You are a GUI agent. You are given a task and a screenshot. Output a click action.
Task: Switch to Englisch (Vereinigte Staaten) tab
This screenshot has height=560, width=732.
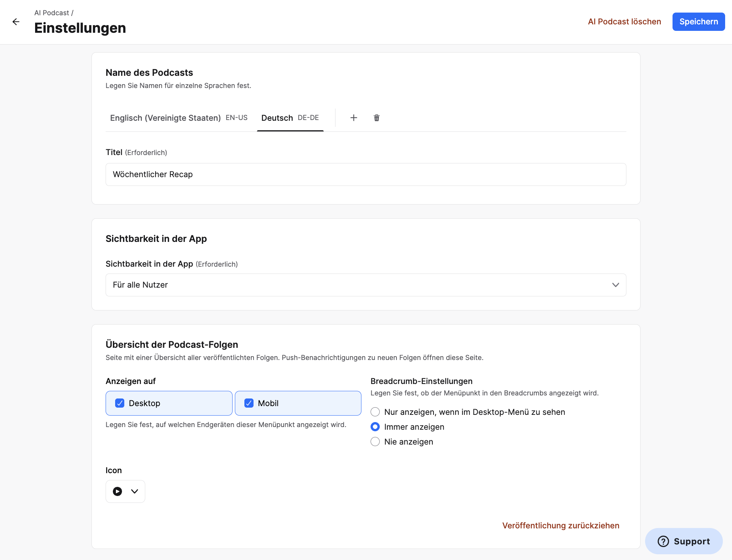point(179,118)
